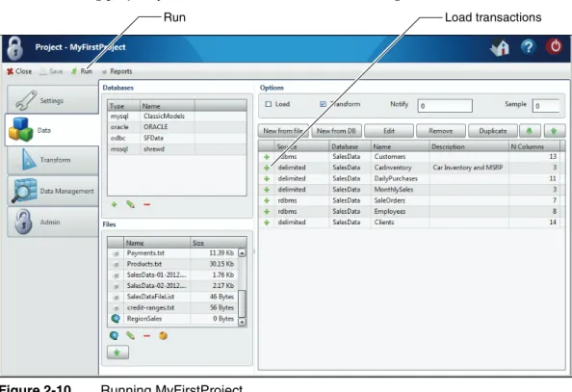Uncheck the Transform checkbox
The image size is (572, 392).
pos(323,104)
